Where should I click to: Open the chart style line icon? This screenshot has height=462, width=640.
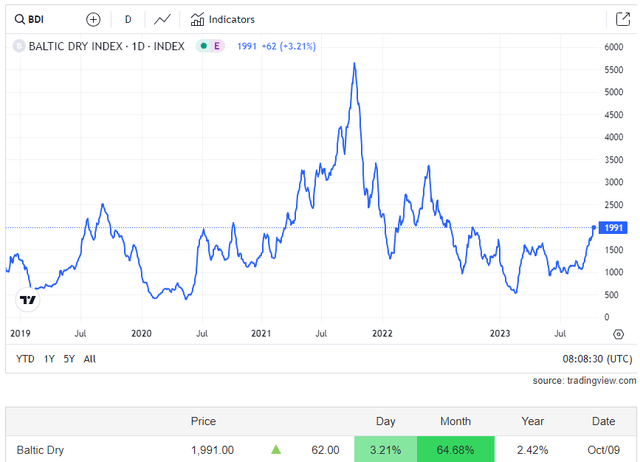tap(161, 19)
